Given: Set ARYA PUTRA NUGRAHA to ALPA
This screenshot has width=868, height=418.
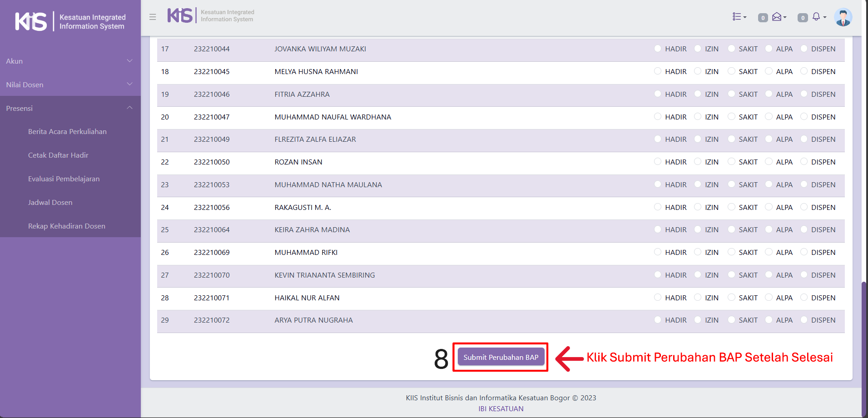Looking at the screenshot, I should [x=769, y=320].
